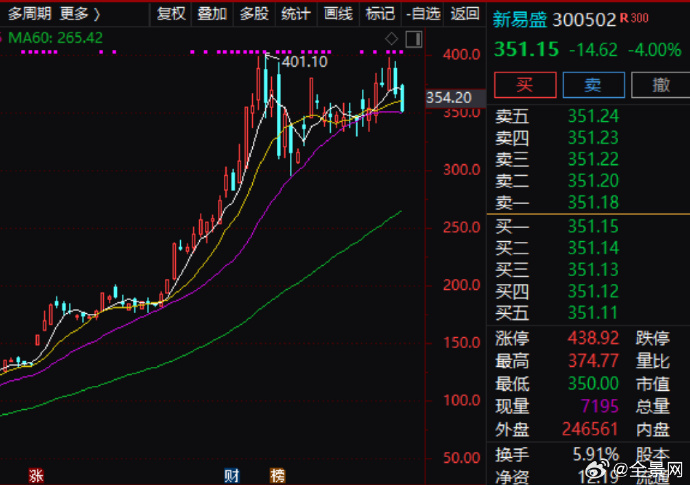Screen dimensions: 690x485
Task: Select the 买一 price 351.15
Action: click(x=593, y=227)
